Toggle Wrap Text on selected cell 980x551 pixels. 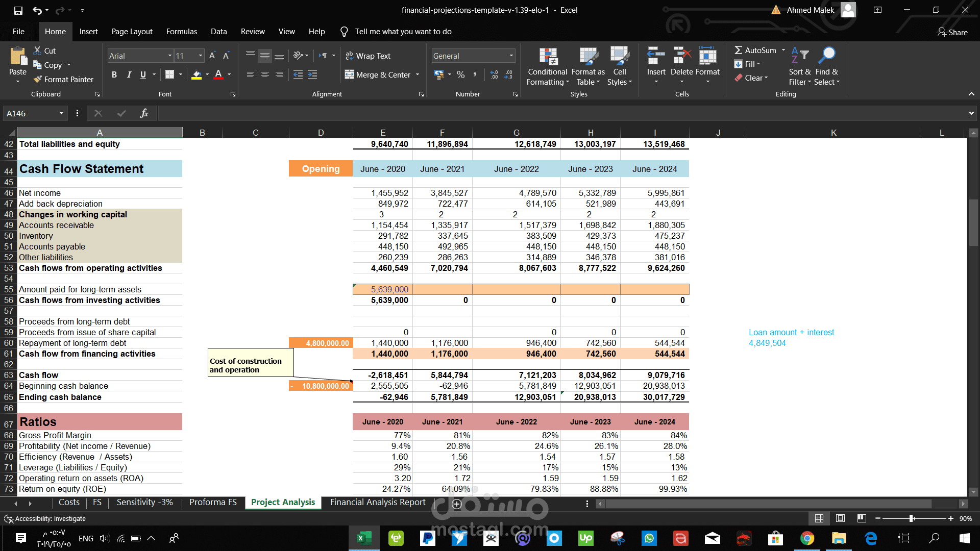point(368,56)
